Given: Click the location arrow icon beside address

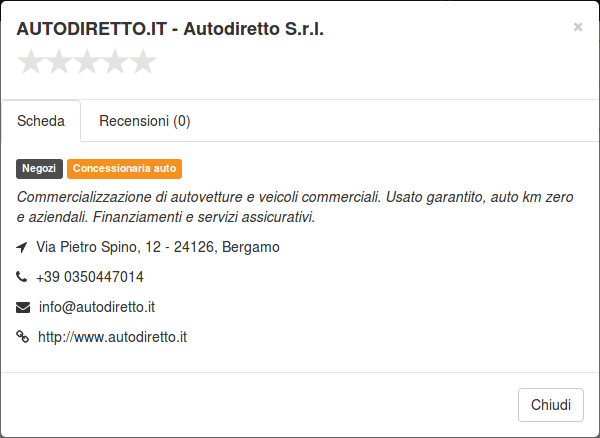Looking at the screenshot, I should 22,247.
